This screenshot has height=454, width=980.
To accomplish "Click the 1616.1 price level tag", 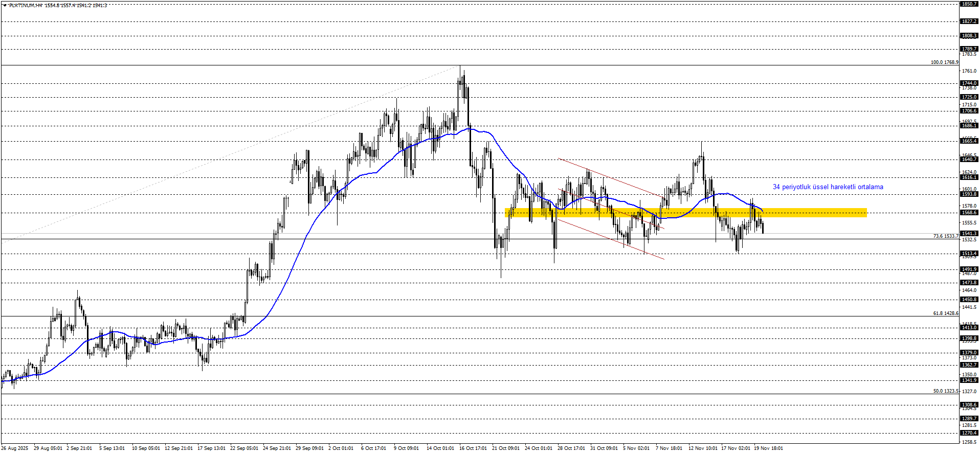I will pos(969,177).
